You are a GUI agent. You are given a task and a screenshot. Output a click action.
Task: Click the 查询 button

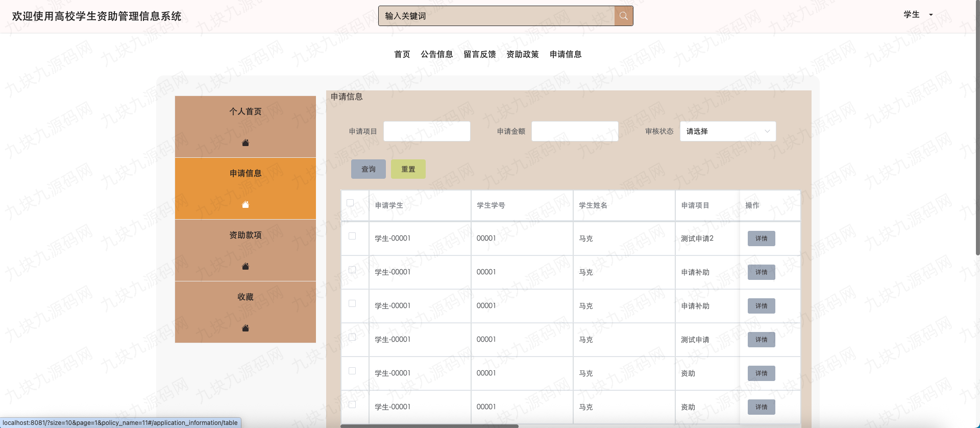click(x=369, y=169)
